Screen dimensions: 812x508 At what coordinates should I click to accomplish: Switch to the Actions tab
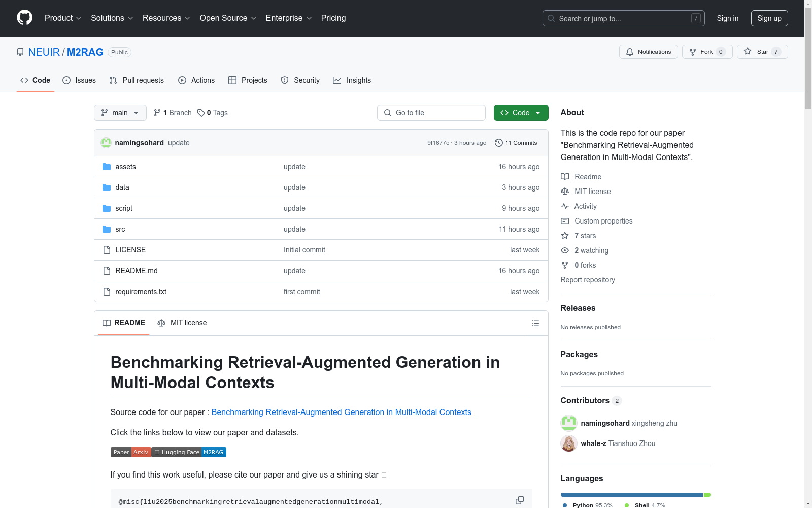click(x=196, y=80)
